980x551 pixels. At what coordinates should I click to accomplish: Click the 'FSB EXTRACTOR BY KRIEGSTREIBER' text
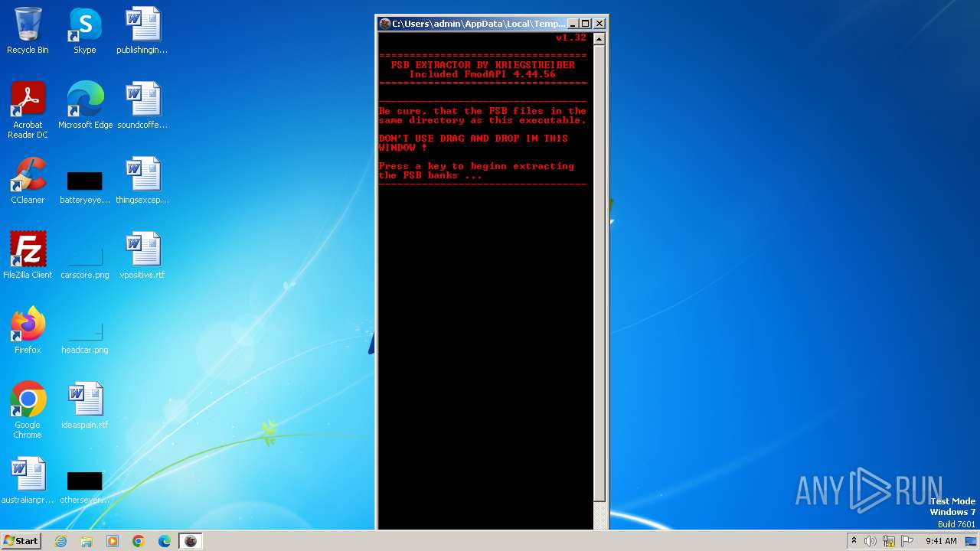[x=483, y=65]
